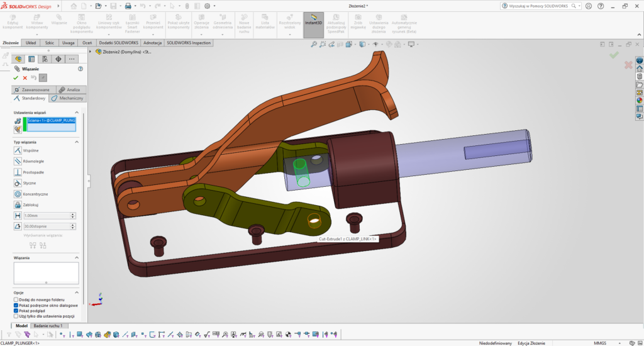The height and width of the screenshot is (346, 644).
Task: Select the Styczne (tangent) mate type
Action: pos(18,183)
